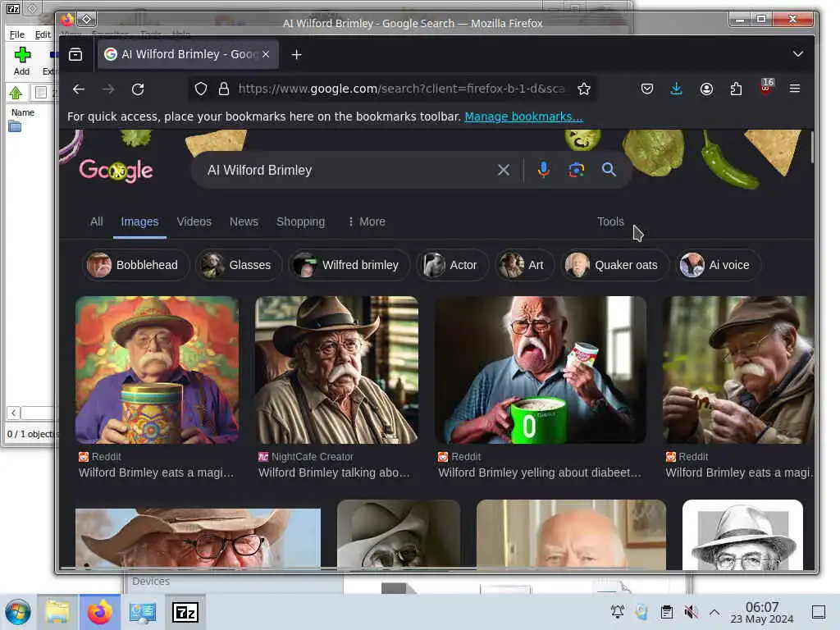This screenshot has width=840, height=630.
Task: Open the tracking protection shield icon
Action: (201, 89)
